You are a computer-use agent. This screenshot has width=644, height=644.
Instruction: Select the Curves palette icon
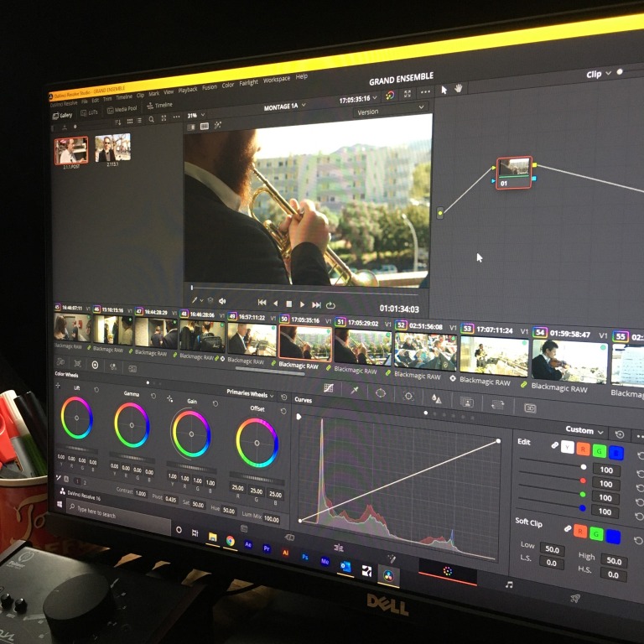pos(328,389)
